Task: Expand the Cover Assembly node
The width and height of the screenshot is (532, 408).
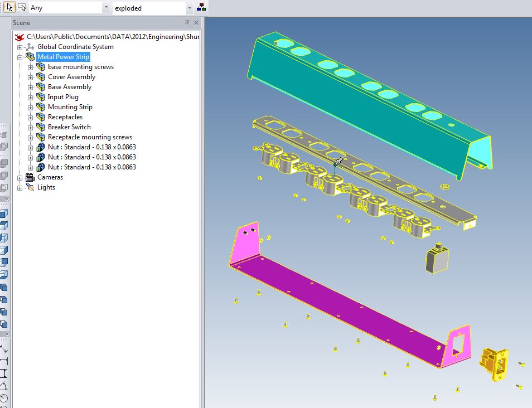Action: coord(31,77)
